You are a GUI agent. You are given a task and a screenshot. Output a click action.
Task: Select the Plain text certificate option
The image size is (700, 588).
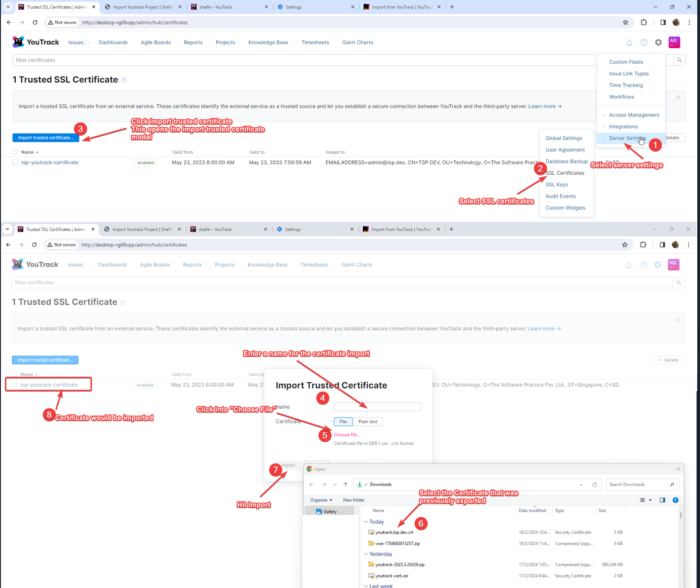367,421
